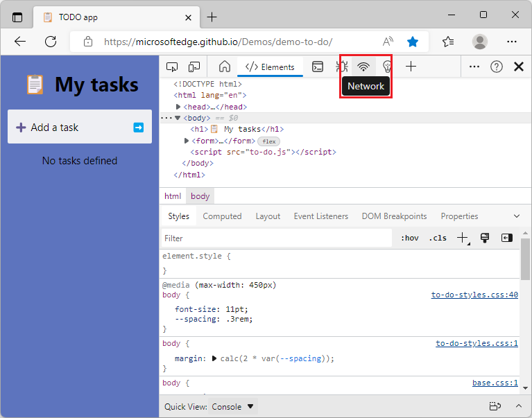
Task: Toggle the .cls classes button
Action: (438, 238)
